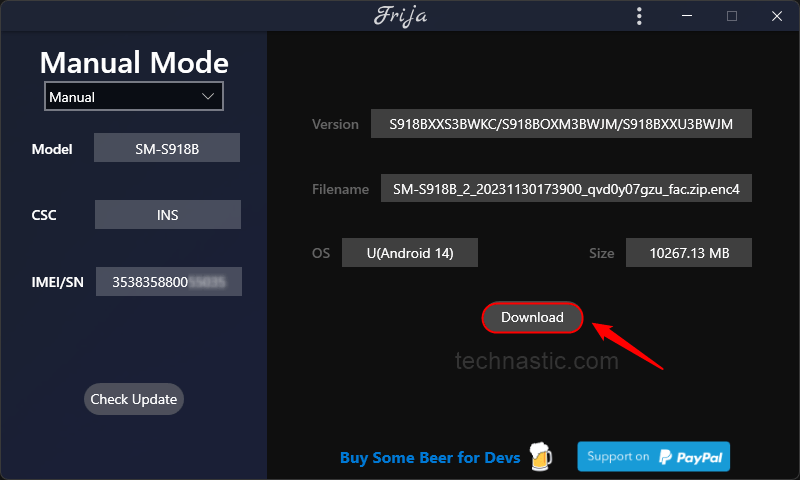
Task: Click the Frija title logo
Action: pos(401,16)
